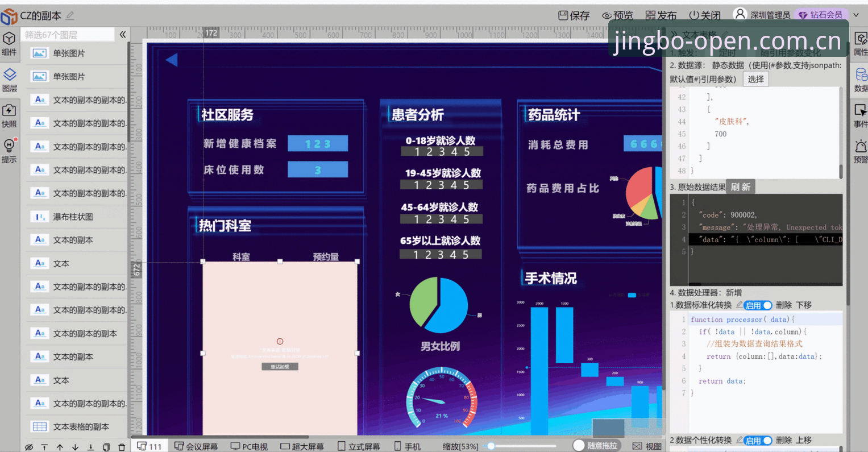Collapse the layer list with the double-chevron icon
868x452 pixels.
pos(122,35)
